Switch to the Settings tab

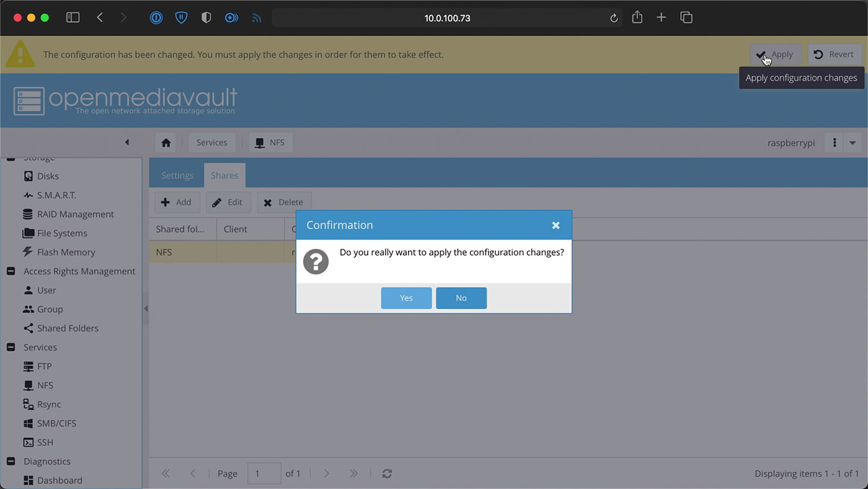pyautogui.click(x=177, y=176)
